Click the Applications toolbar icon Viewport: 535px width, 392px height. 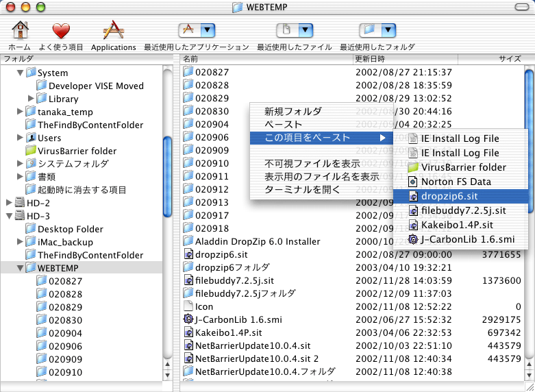113,30
